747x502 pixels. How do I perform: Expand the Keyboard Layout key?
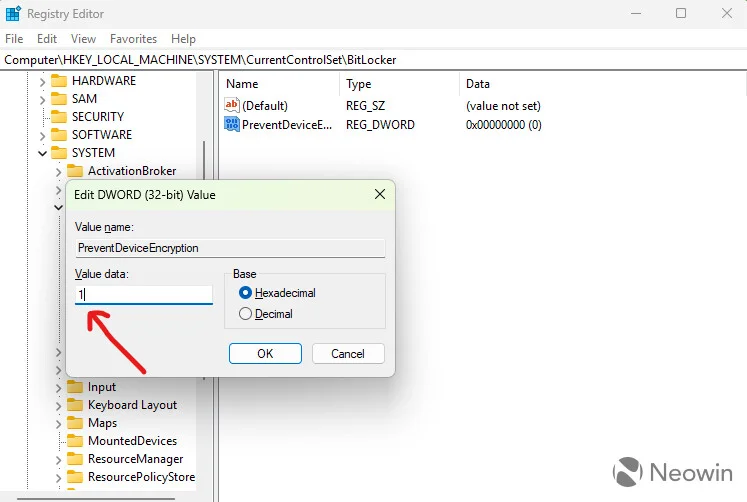(x=59, y=406)
